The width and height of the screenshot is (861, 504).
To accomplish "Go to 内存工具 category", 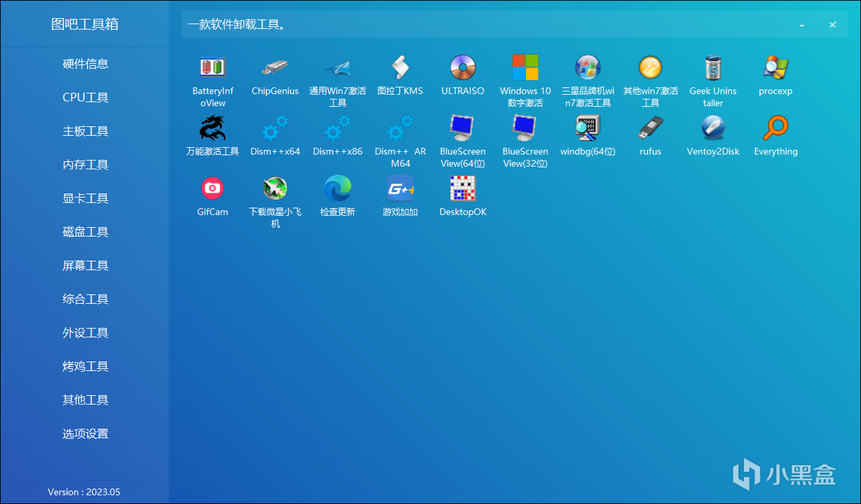I will pyautogui.click(x=85, y=165).
